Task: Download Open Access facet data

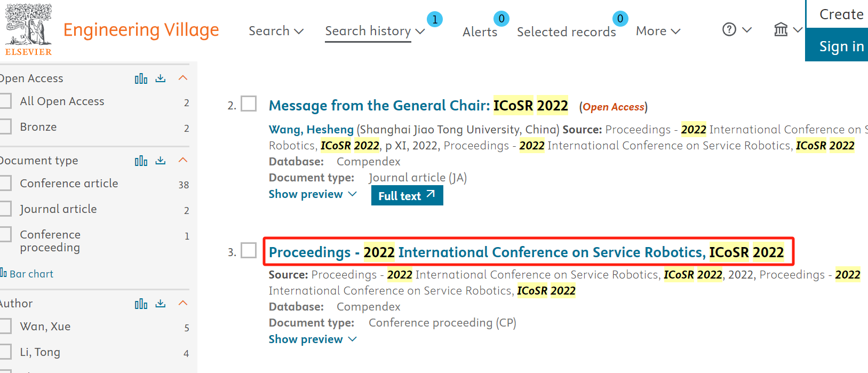Action: 161,78
